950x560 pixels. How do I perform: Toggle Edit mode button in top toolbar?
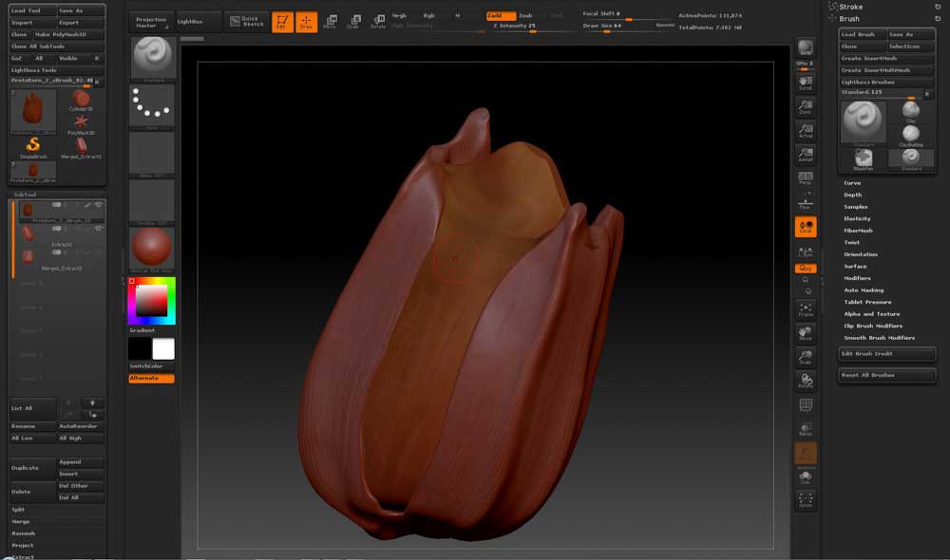pos(282,22)
